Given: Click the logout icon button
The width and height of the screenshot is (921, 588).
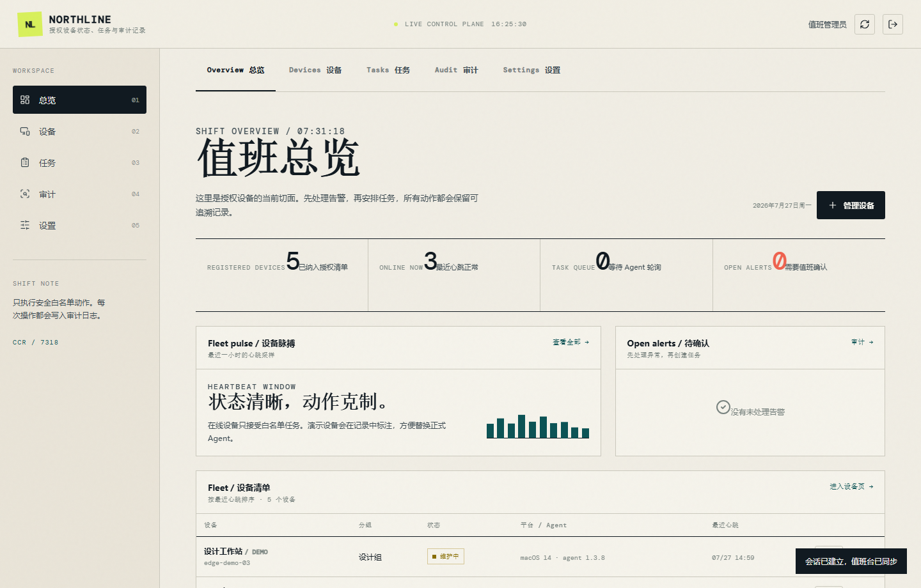Looking at the screenshot, I should [893, 24].
